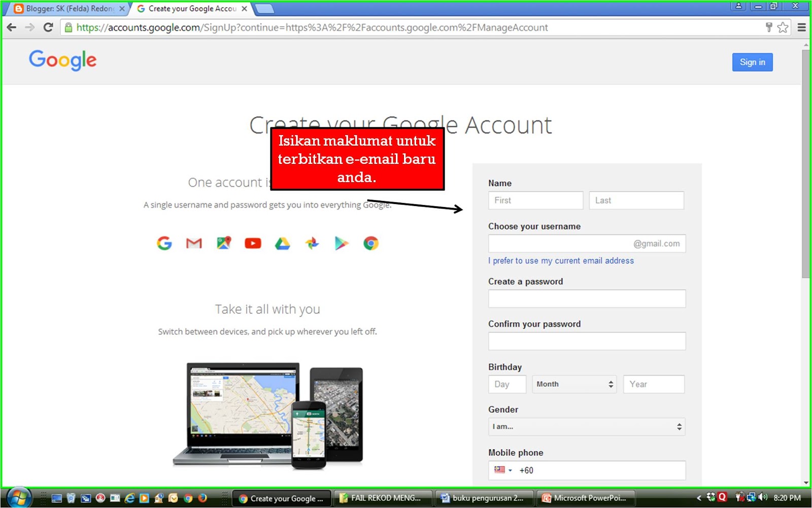
Task: Switch to Microsoft PowerPoint taskbar button
Action: pyautogui.click(x=586, y=498)
